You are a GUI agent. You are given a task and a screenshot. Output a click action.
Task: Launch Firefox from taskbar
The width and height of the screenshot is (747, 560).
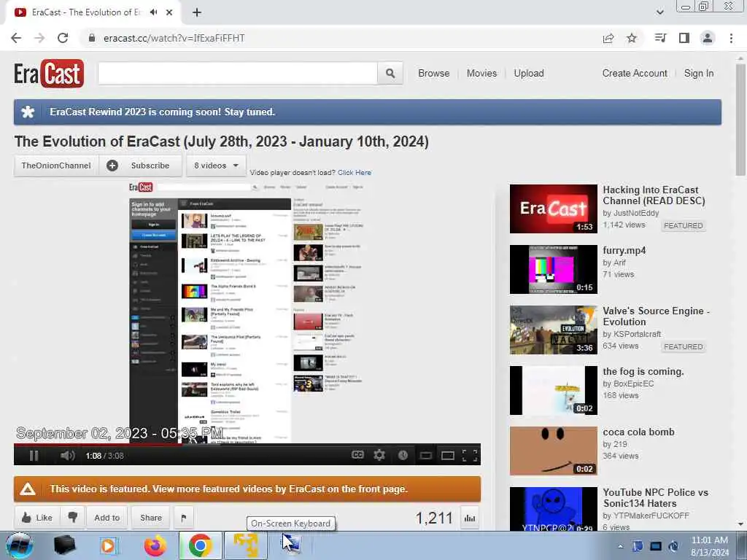pos(155,545)
